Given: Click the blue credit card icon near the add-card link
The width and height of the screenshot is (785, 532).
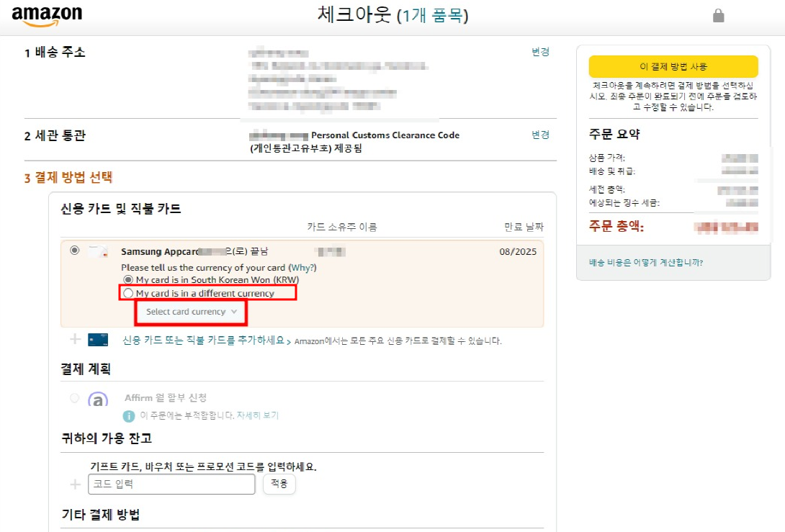Looking at the screenshot, I should click(98, 339).
